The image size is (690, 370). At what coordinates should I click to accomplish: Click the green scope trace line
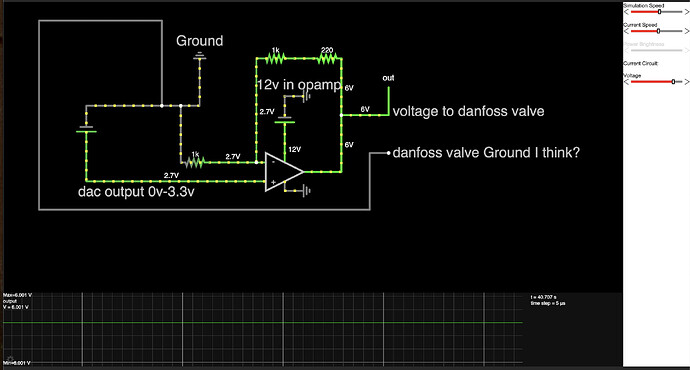pyautogui.click(x=263, y=322)
